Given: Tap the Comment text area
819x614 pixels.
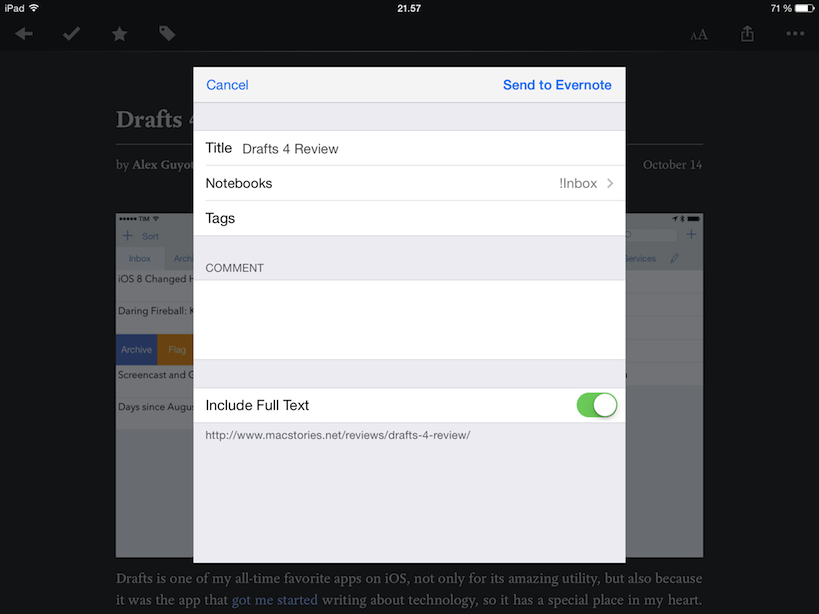Looking at the screenshot, I should coord(409,320).
